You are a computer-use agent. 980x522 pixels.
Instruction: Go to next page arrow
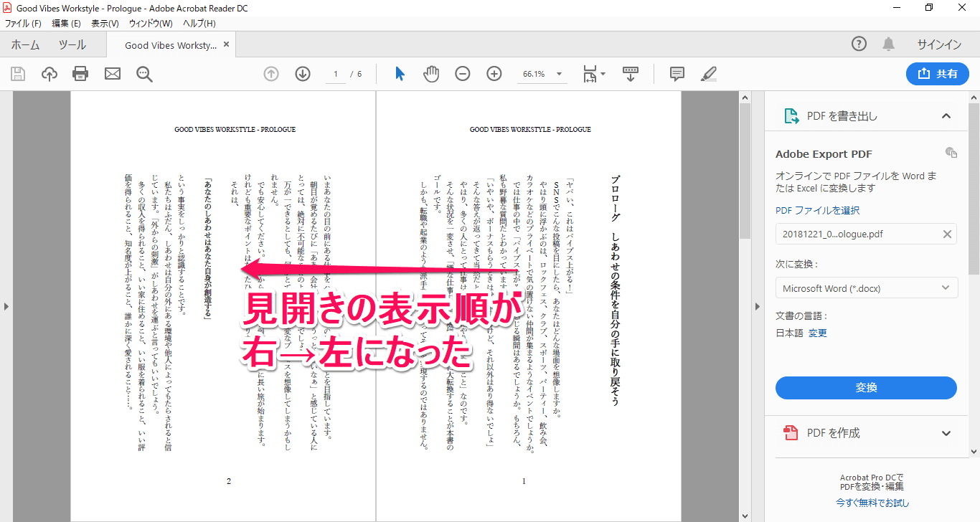[x=303, y=74]
